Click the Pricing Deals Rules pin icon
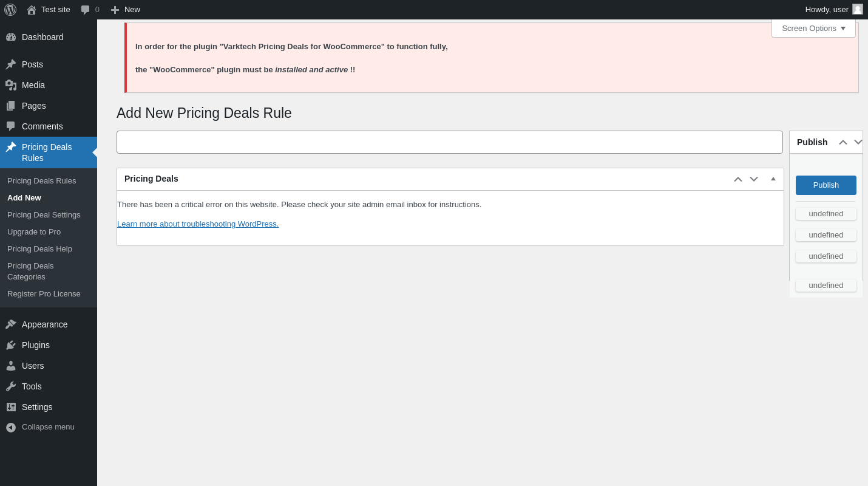Viewport: 868px width, 486px height. coord(11,147)
